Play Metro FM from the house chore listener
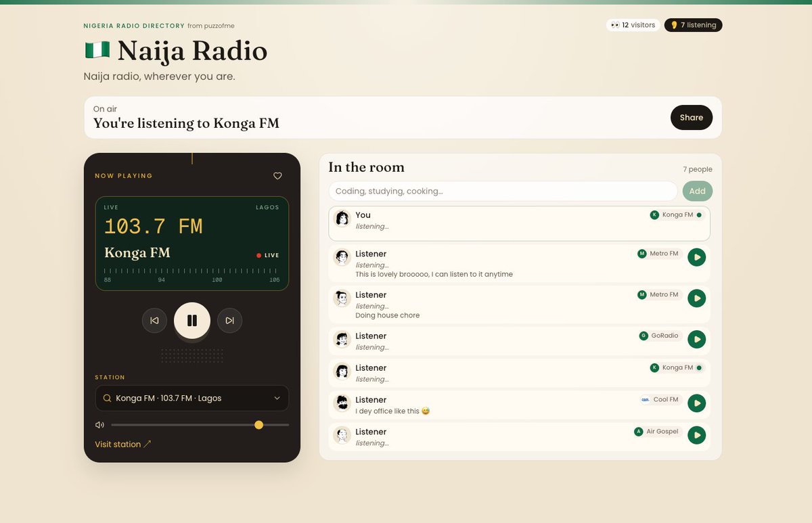 [697, 298]
